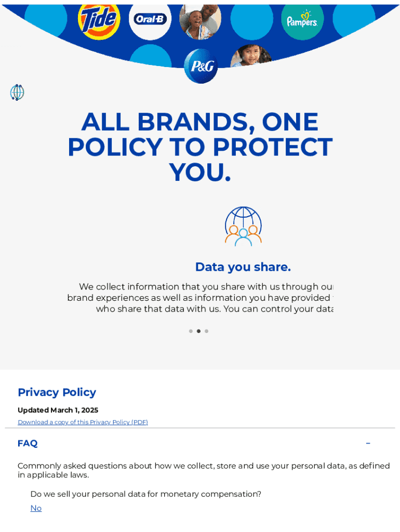Screen dimensions: 400x532
Task: Click the globe-with-people data sharing icon
Action: pos(243,226)
